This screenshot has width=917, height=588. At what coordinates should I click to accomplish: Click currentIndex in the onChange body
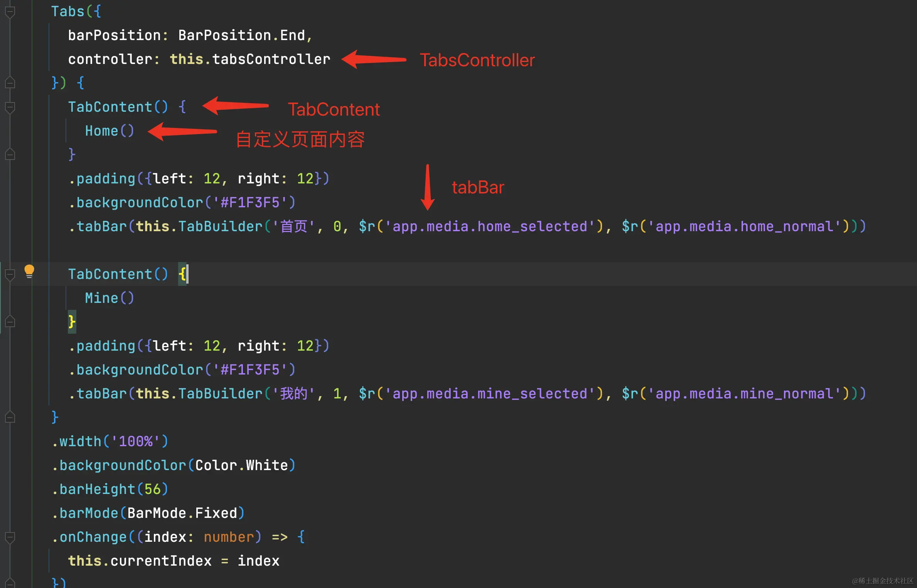click(x=161, y=561)
